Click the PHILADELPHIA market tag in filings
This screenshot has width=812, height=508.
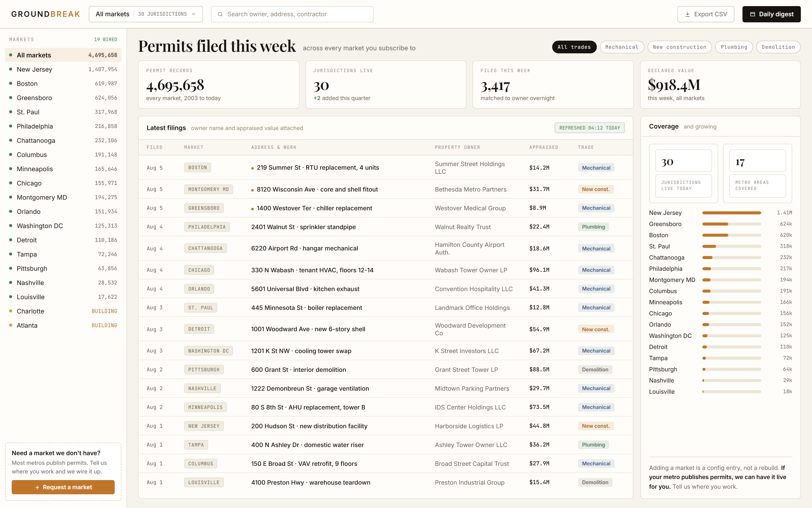207,227
